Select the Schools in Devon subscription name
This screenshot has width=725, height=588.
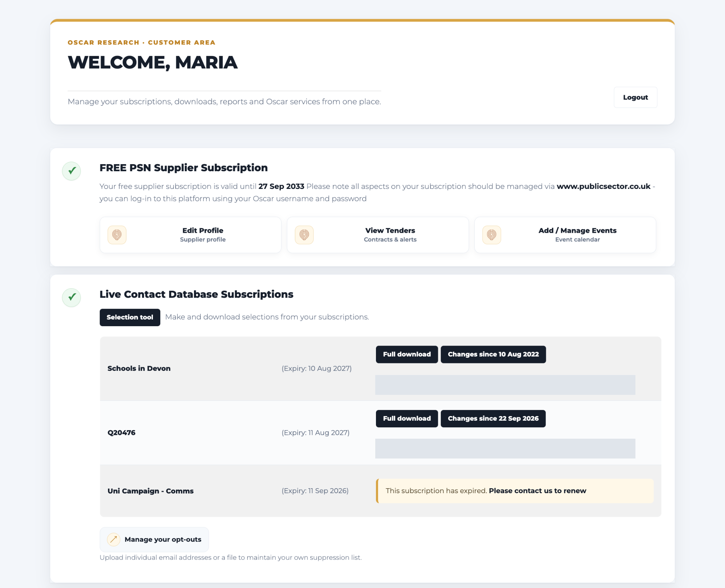point(139,368)
